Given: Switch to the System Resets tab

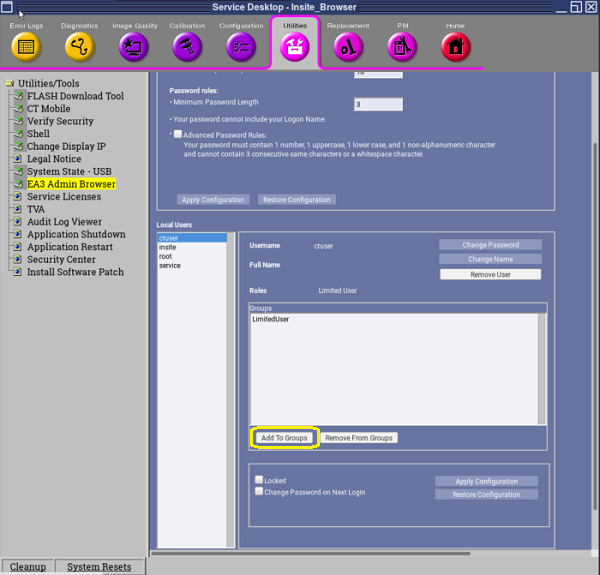Looking at the screenshot, I should point(98,567).
